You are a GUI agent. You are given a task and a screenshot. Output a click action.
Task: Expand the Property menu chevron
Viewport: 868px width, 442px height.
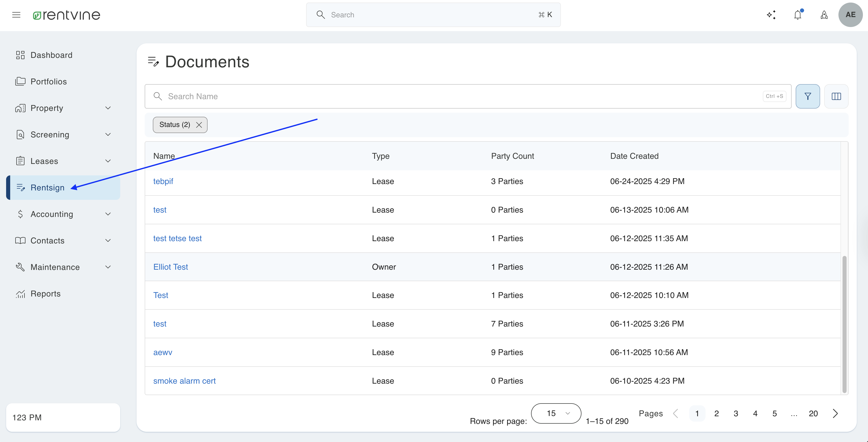tap(108, 108)
